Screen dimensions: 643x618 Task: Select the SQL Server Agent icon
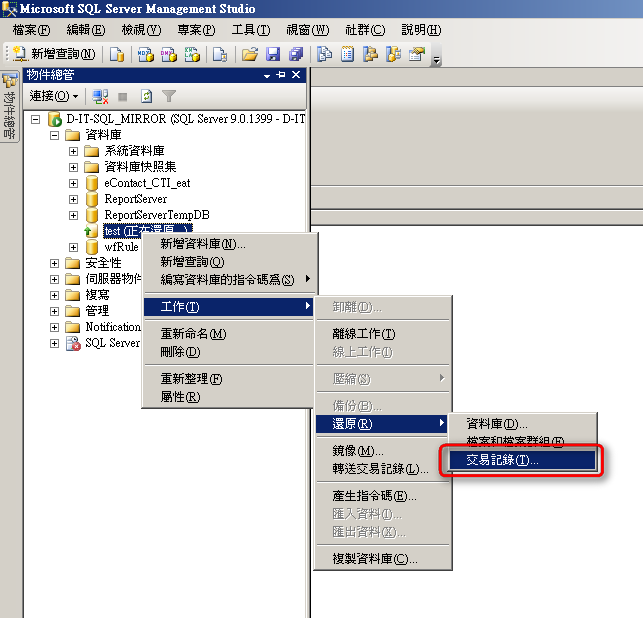pos(73,343)
